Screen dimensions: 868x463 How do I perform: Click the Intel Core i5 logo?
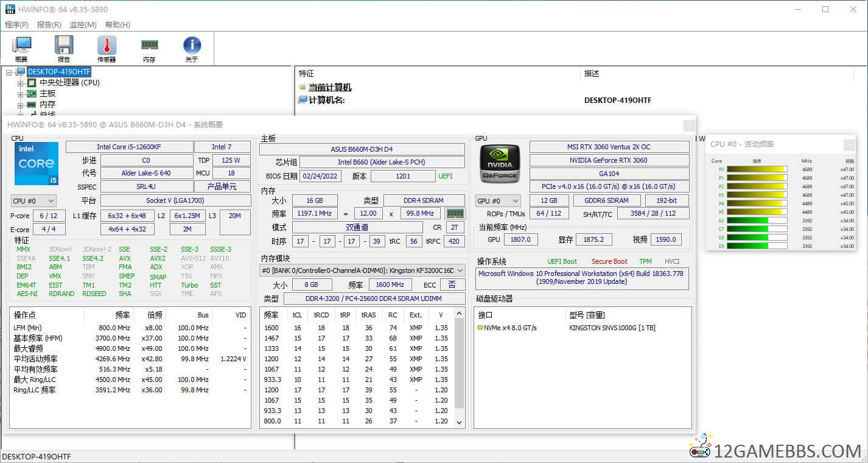click(x=37, y=164)
